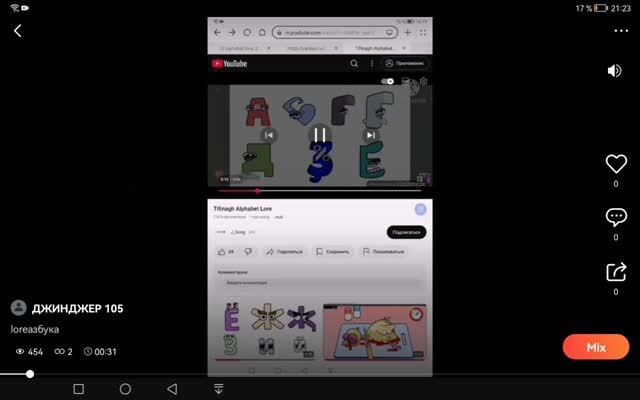Tap the pause button on the recorded player

(320, 135)
